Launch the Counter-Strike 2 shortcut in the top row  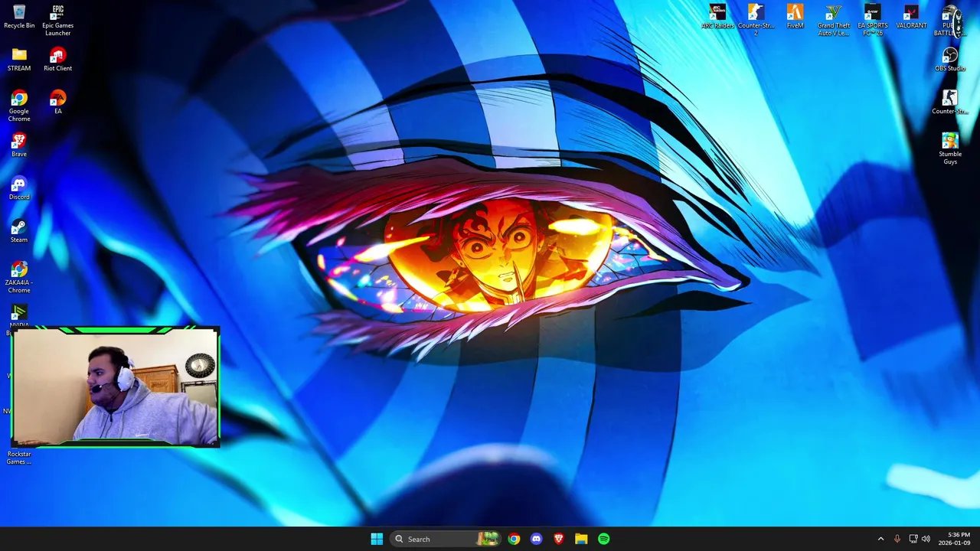(756, 20)
